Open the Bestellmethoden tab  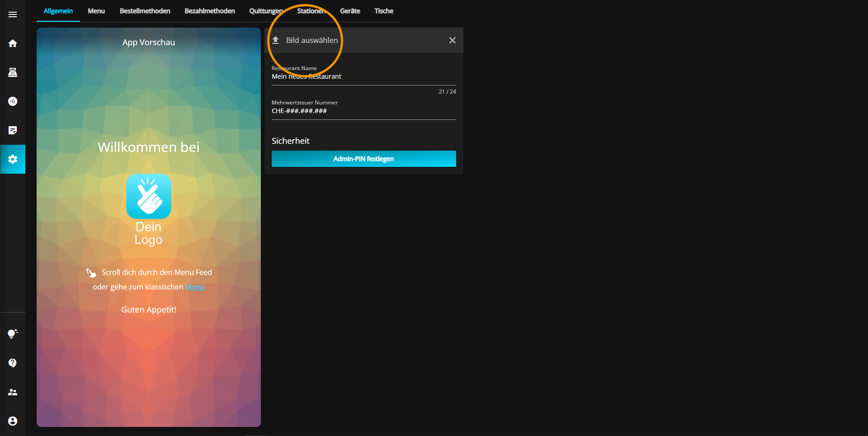145,11
